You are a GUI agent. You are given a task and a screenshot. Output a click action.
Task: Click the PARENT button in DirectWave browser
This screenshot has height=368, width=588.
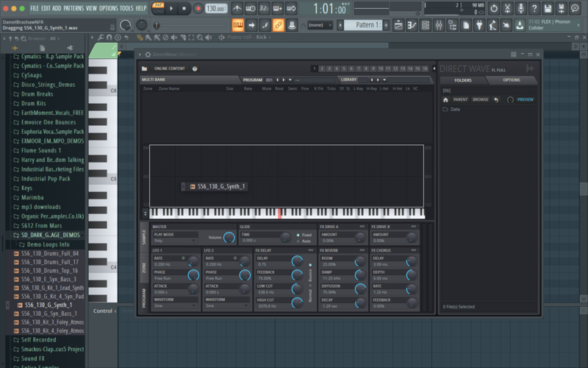[x=460, y=99]
